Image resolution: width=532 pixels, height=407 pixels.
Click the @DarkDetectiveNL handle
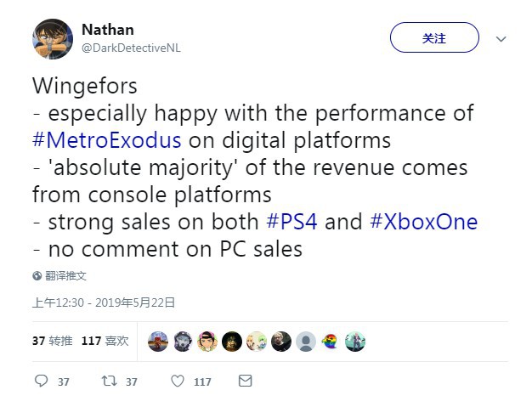pyautogui.click(x=131, y=48)
